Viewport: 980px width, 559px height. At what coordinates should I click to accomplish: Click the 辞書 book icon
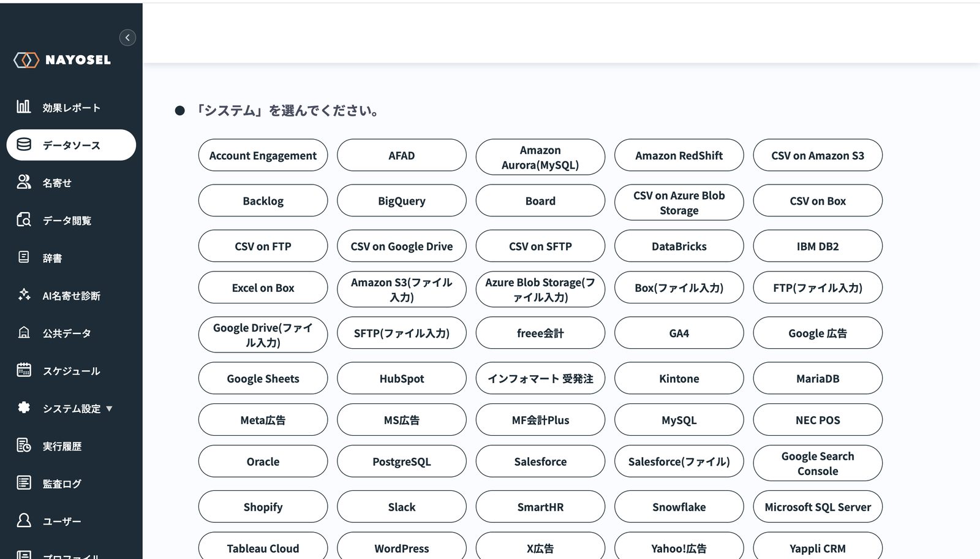click(23, 257)
